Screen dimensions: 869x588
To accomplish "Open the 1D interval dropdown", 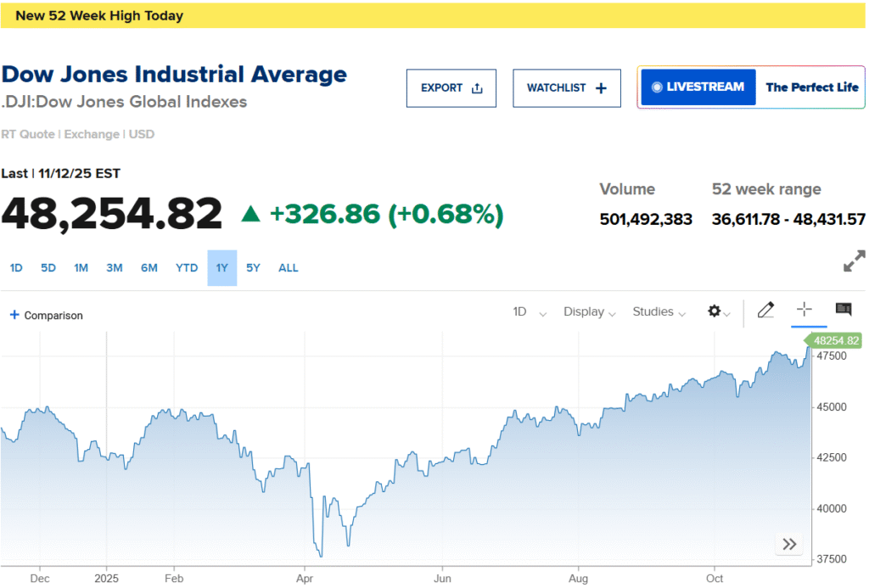I will pyautogui.click(x=530, y=312).
